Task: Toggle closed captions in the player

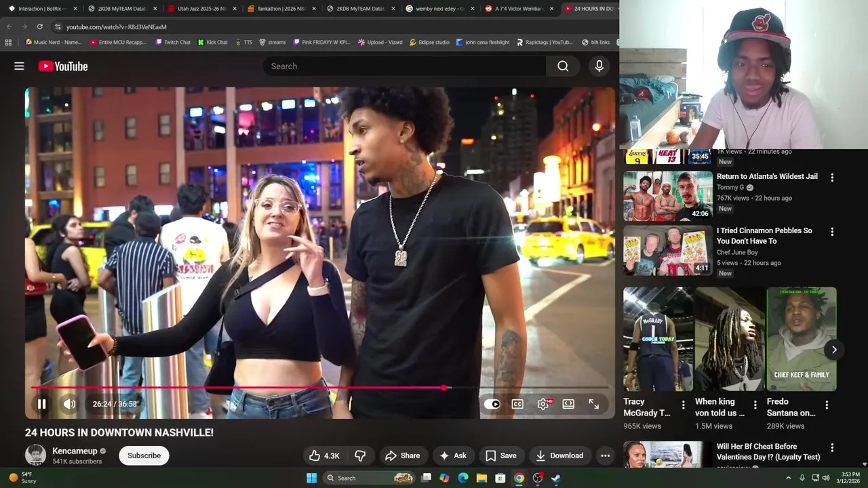Action: [517, 404]
